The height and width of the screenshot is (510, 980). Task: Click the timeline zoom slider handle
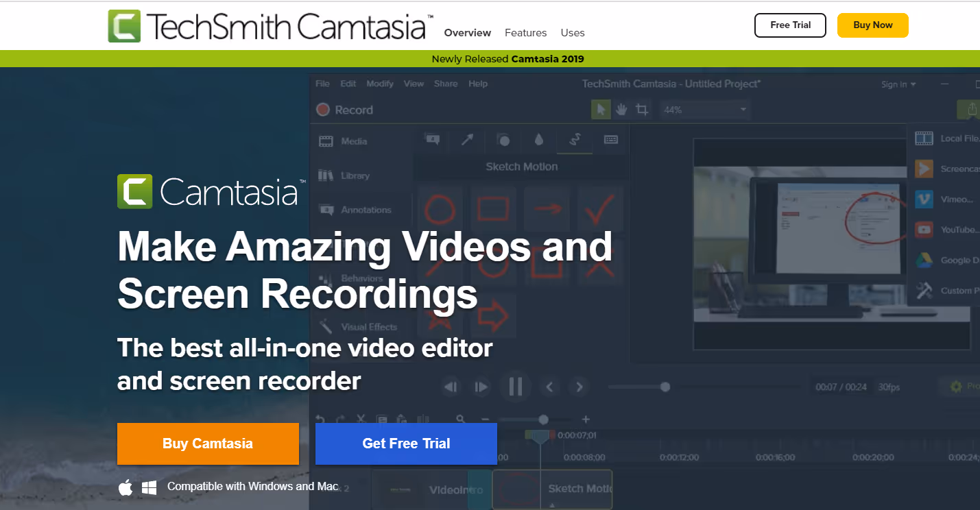pyautogui.click(x=543, y=420)
